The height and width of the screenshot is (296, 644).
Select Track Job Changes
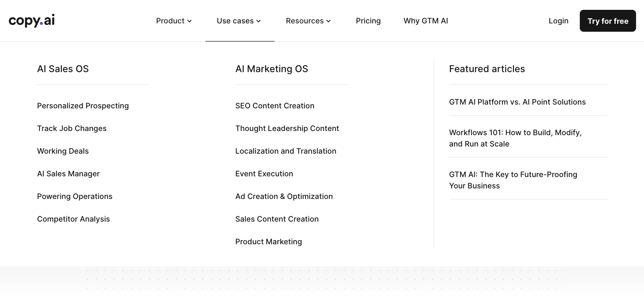click(72, 128)
